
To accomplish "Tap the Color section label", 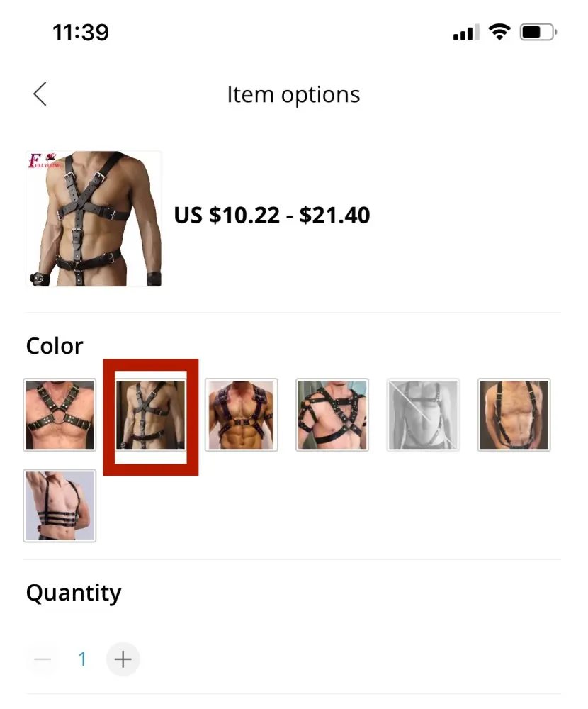I will (55, 346).
